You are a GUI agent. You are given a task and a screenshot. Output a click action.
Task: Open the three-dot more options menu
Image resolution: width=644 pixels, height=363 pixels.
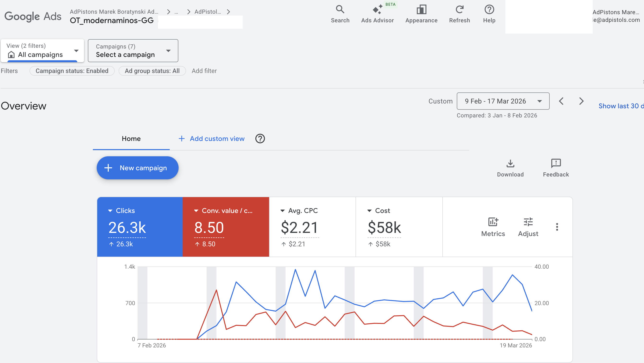(557, 227)
